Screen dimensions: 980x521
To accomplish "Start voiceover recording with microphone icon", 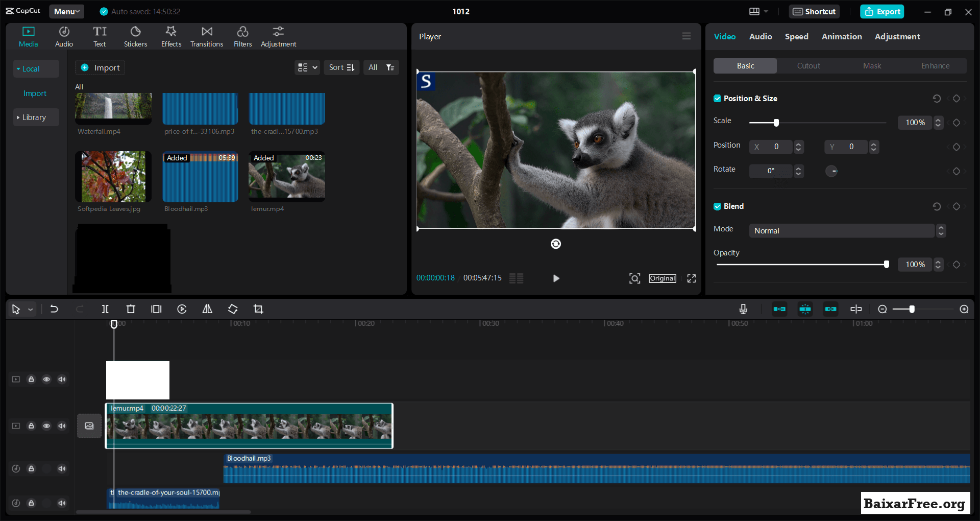I will tap(743, 309).
